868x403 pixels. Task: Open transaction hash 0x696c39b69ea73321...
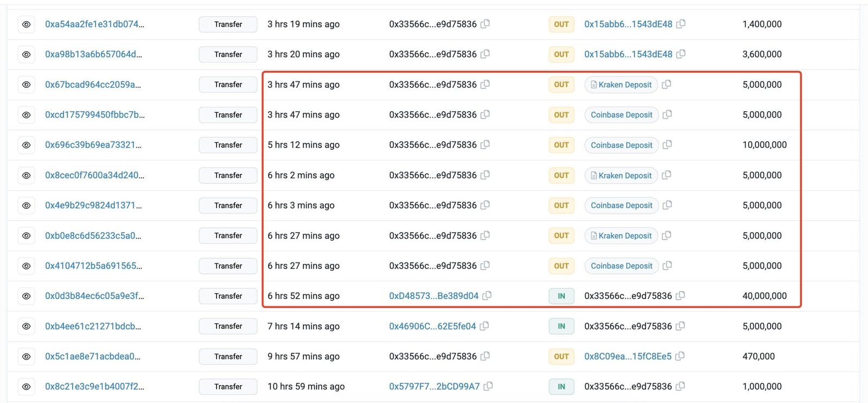click(93, 145)
